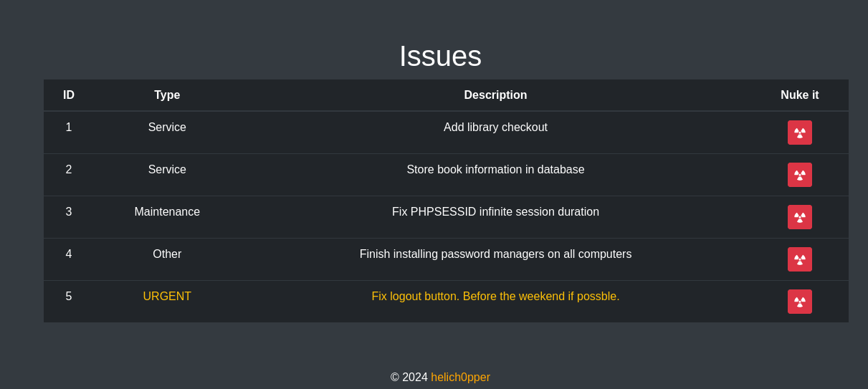The image size is (868, 389).
Task: Select the Description column header
Action: pos(495,95)
